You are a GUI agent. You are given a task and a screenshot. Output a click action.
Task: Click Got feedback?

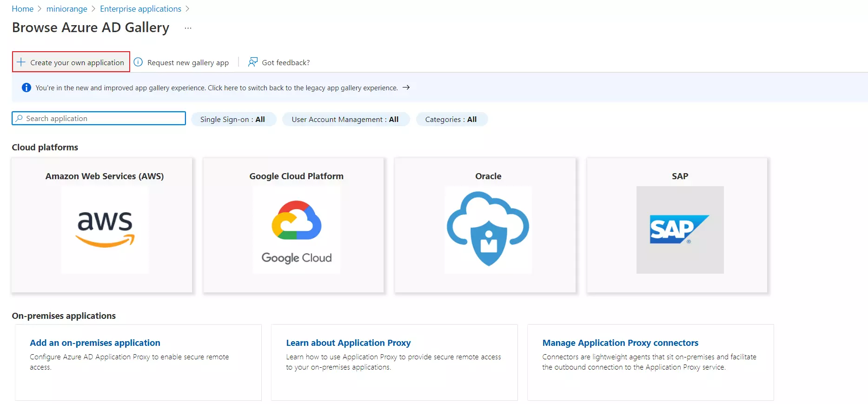(x=285, y=62)
